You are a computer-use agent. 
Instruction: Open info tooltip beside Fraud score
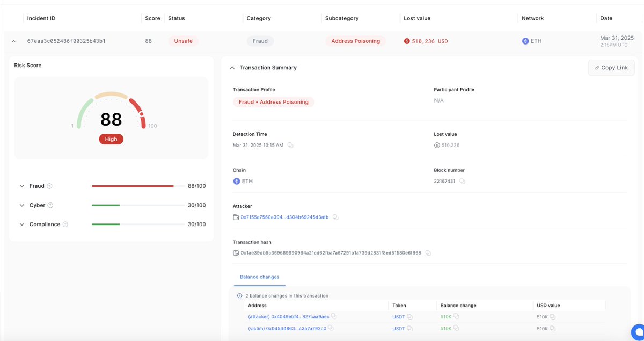tap(49, 186)
